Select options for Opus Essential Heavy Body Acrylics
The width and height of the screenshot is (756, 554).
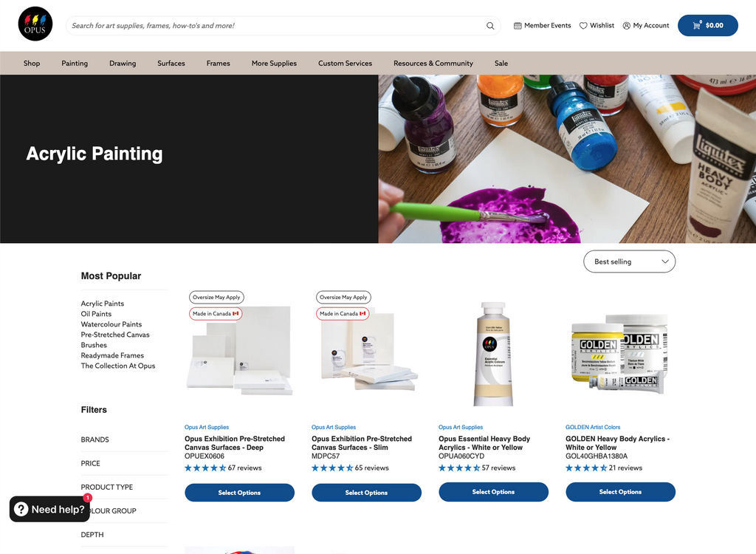tap(493, 492)
